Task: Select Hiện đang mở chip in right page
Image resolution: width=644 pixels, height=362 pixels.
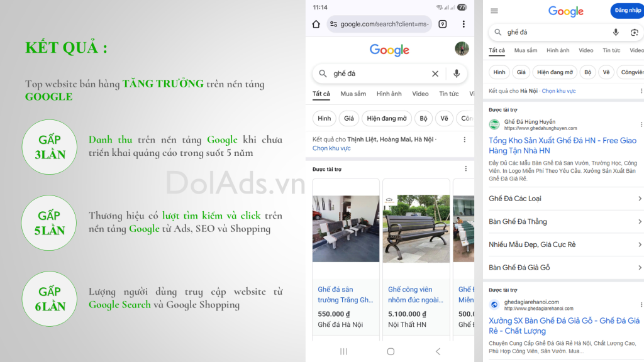Action: (555, 72)
